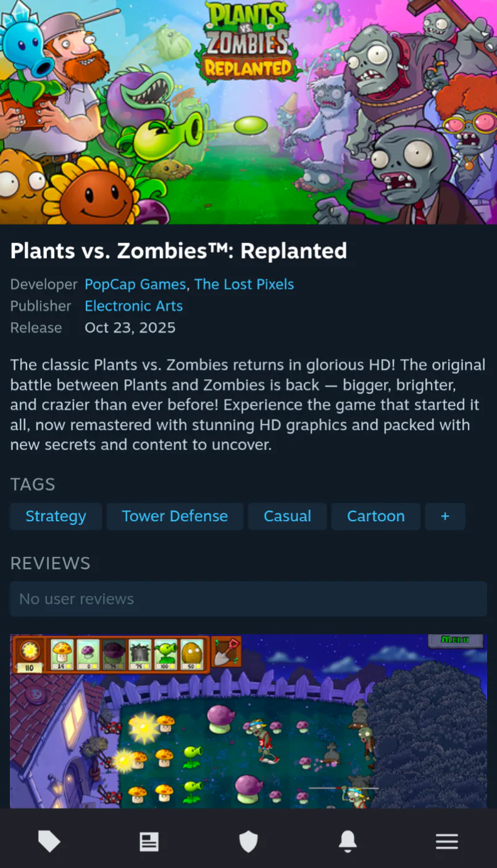Viewport: 497px width, 868px height.
Task: Open The Lost Pixels developer link
Action: pyautogui.click(x=244, y=284)
